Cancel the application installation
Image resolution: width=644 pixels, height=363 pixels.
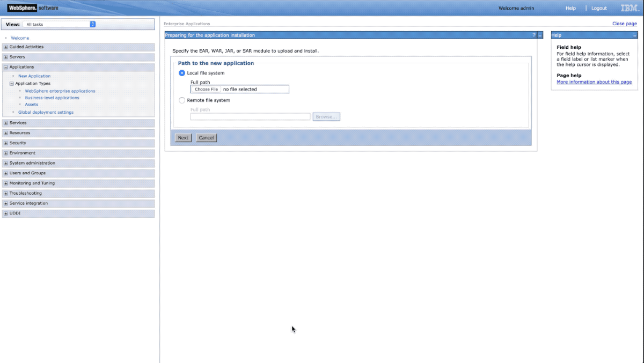tap(206, 137)
